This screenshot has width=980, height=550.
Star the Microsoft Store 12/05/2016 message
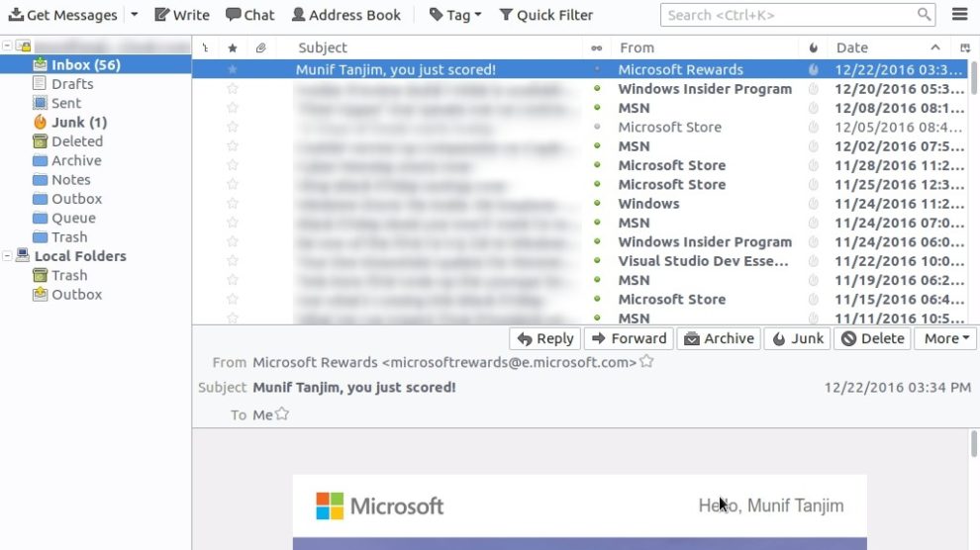[x=233, y=127]
